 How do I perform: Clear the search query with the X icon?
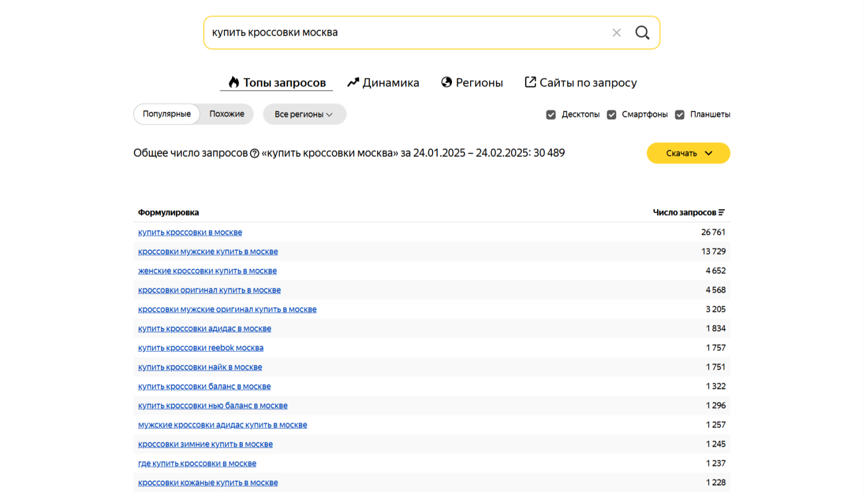click(616, 33)
